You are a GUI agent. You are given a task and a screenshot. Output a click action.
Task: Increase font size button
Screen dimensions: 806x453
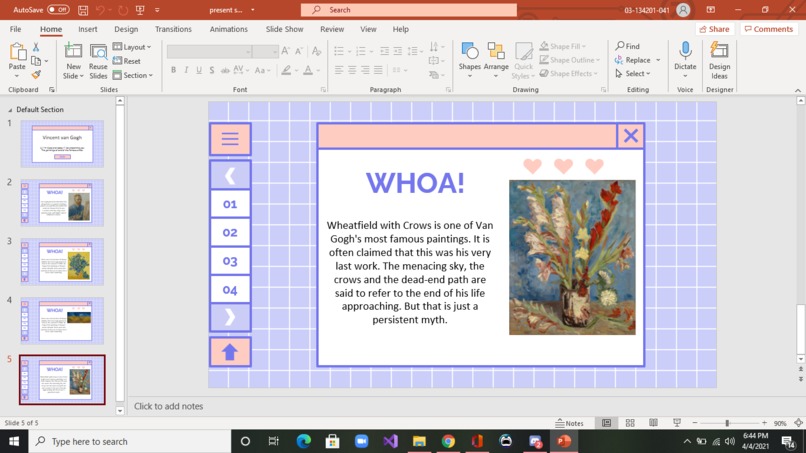pos(285,50)
